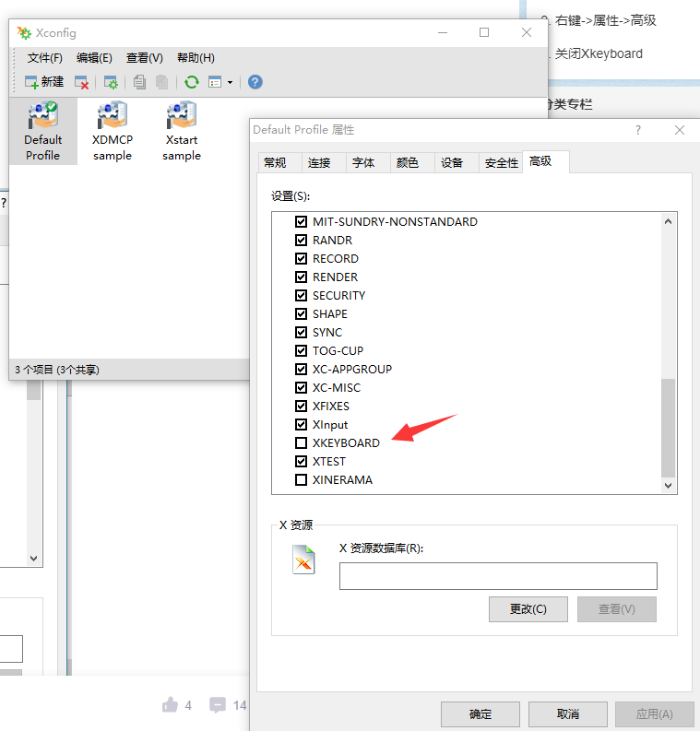Uncheck the XTEST checkbox
This screenshot has width=700, height=731.
tap(302, 461)
